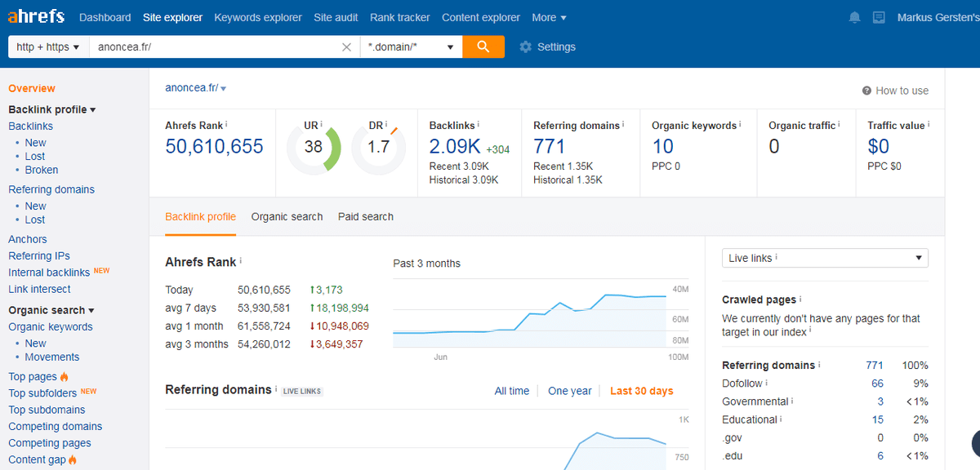This screenshot has width=980, height=470.
Task: Click the orange search magnifier button
Action: pos(483,47)
